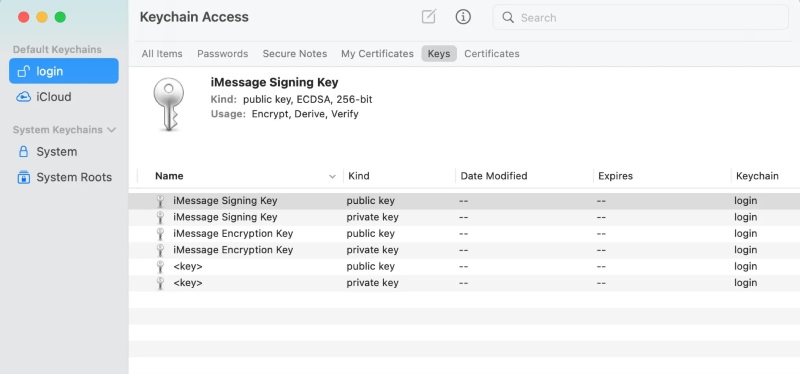Click the magnifier icon in search field
800x374 pixels.
(x=508, y=17)
